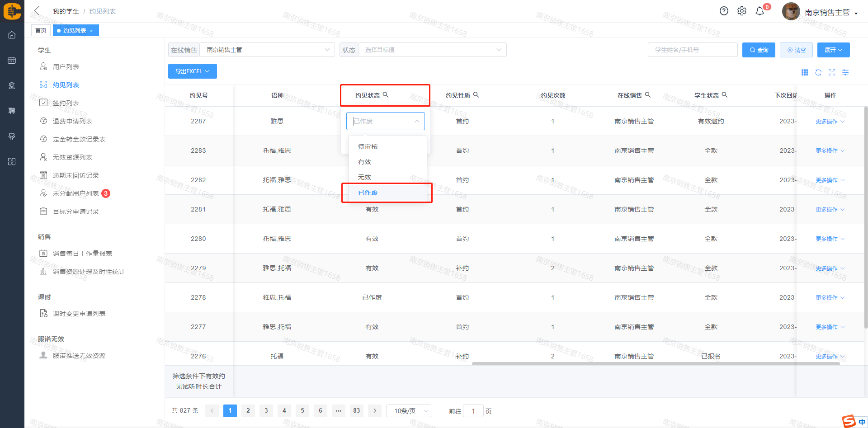Expand the 在线销售 dropdown
The width and height of the screenshot is (868, 428).
(x=267, y=50)
